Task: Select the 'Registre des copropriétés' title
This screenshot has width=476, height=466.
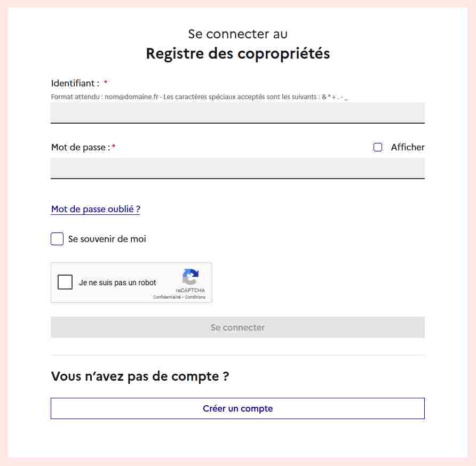Action: (x=237, y=53)
